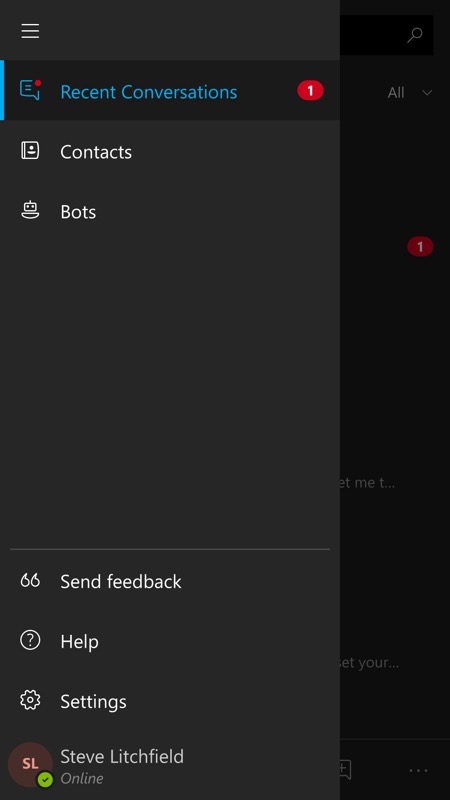Open the Contacts address book icon
Viewport: 450px width, 800px height.
(x=30, y=151)
